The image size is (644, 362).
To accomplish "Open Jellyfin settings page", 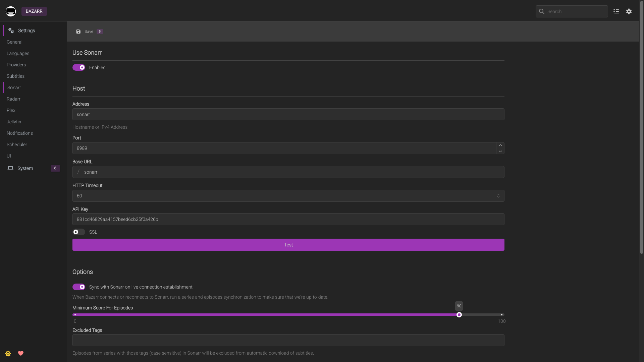I will [x=14, y=122].
